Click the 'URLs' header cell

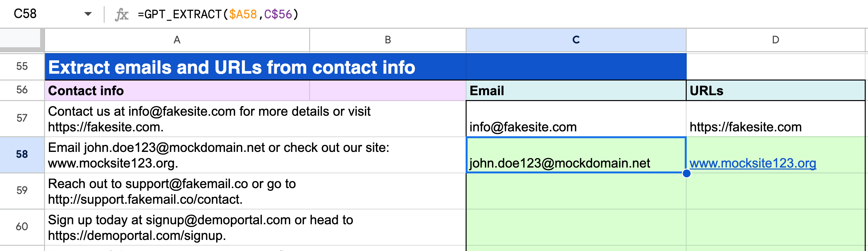775,91
